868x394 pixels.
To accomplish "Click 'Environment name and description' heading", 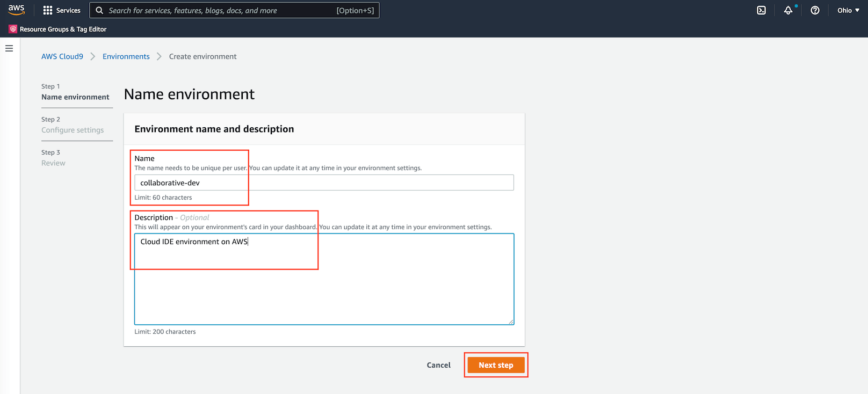I will (214, 129).
